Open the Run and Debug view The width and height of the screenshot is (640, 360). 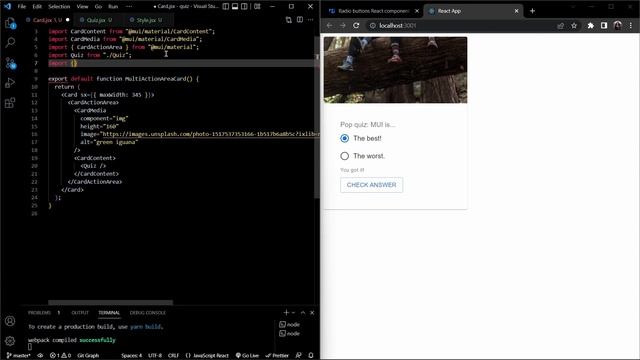tap(10, 82)
